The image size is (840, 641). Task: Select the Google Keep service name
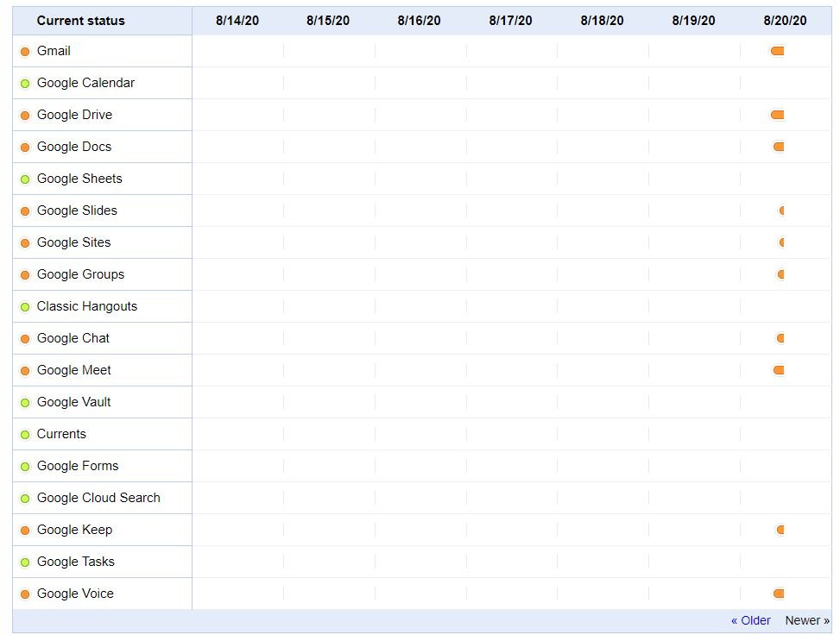pyautogui.click(x=74, y=530)
